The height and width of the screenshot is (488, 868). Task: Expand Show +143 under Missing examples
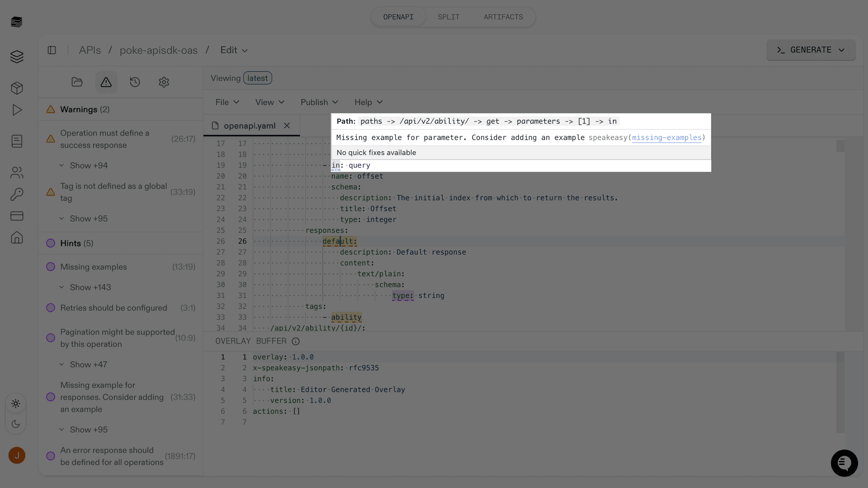(90, 287)
